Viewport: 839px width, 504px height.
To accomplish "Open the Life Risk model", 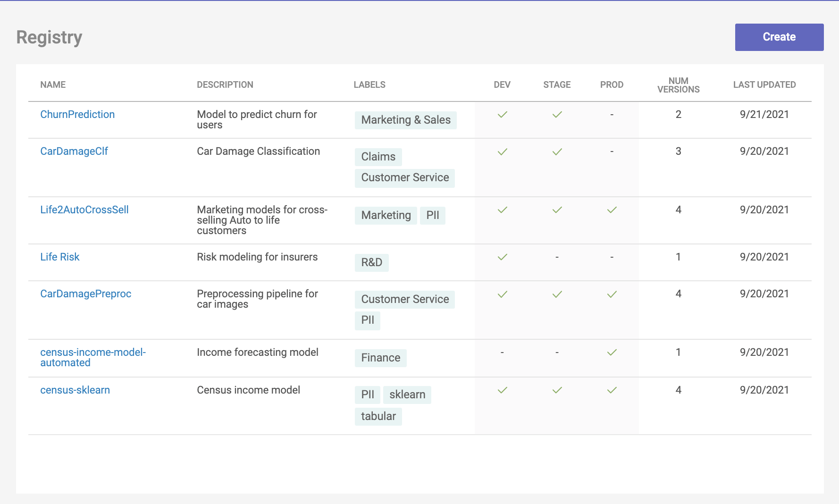I will pos(60,257).
